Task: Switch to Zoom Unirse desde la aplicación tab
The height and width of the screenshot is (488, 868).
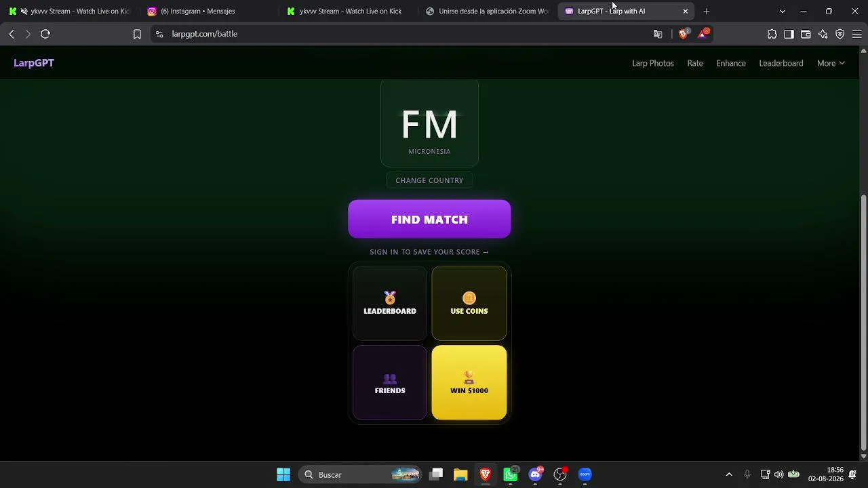Action: click(486, 11)
